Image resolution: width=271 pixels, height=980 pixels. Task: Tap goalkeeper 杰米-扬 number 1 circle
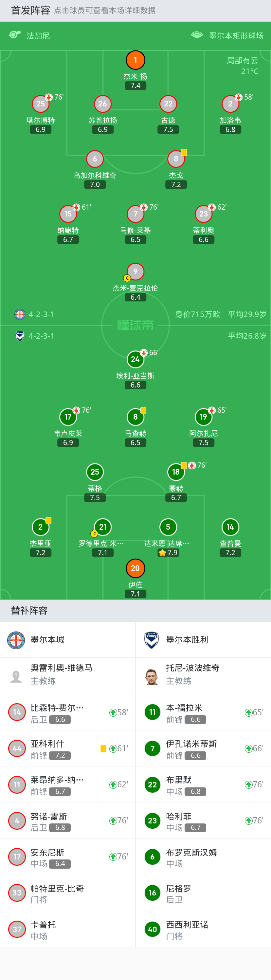(x=135, y=60)
